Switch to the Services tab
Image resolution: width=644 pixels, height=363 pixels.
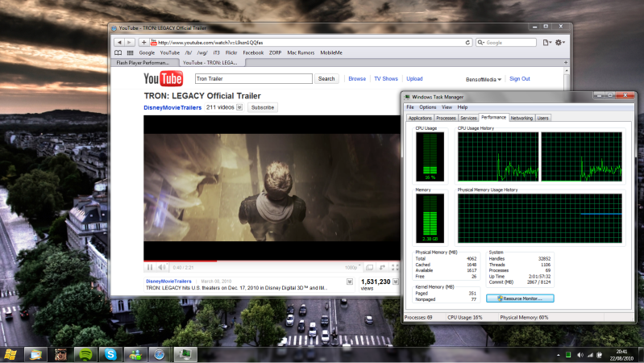coord(468,118)
